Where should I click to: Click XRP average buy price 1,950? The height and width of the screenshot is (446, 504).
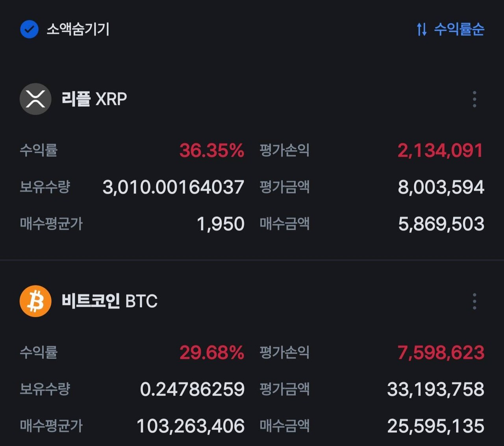pos(220,224)
